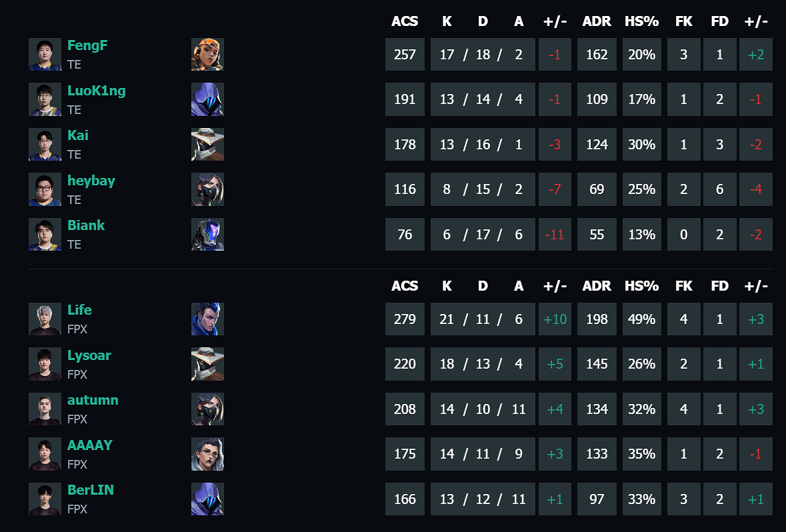Open FengF's player profile link
Viewport: 786px width, 532px height.
coord(87,45)
